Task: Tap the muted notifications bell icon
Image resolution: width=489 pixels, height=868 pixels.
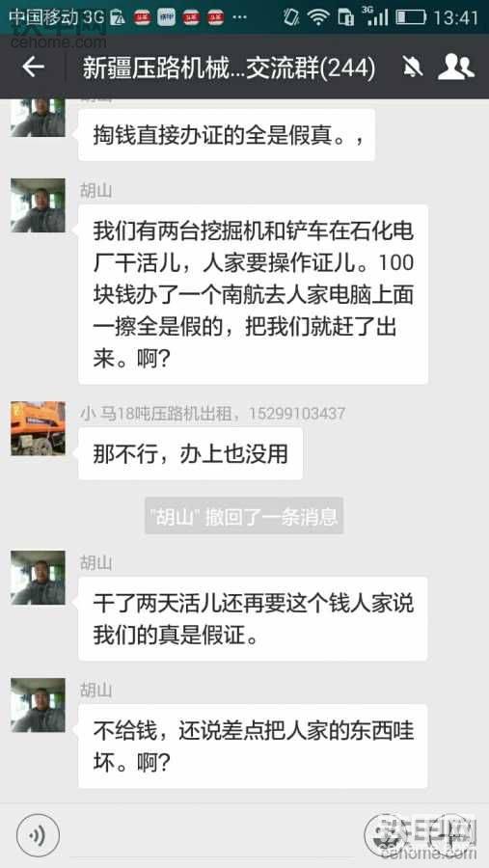Action: (x=412, y=67)
